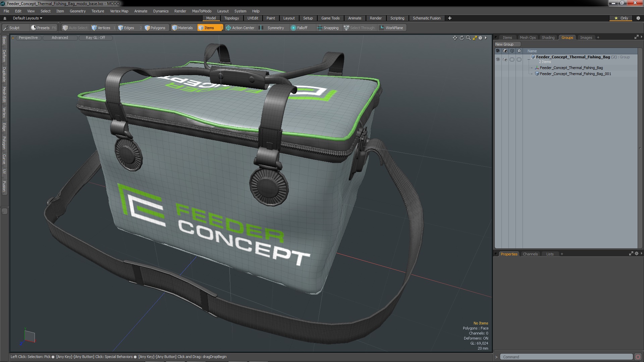Click the small button below the vertical sidebar tabs
The height and width of the screenshot is (362, 644).
click(4, 211)
